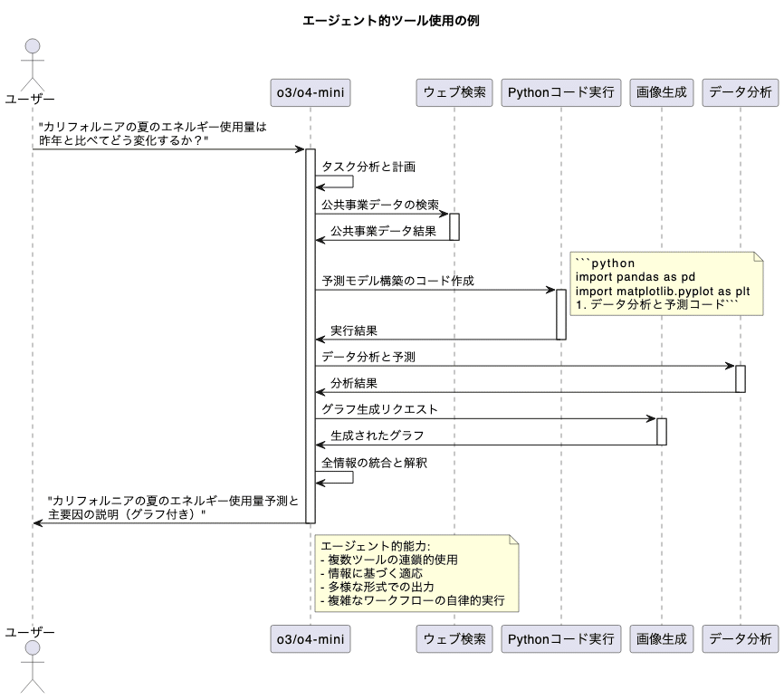Click the message 公共事業データの検索
Image resolution: width=784 pixels, height=699 pixels.
point(380,205)
